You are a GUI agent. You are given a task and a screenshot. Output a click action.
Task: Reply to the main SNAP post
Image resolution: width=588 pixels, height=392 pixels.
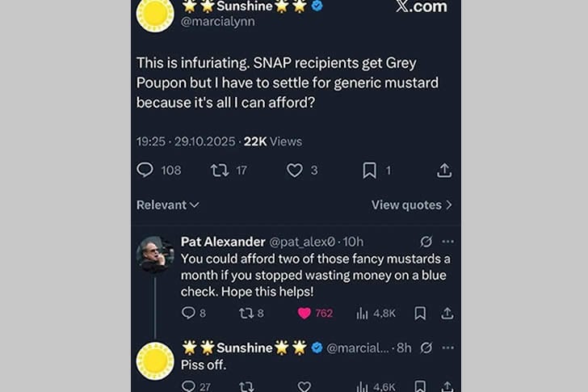pos(145,171)
